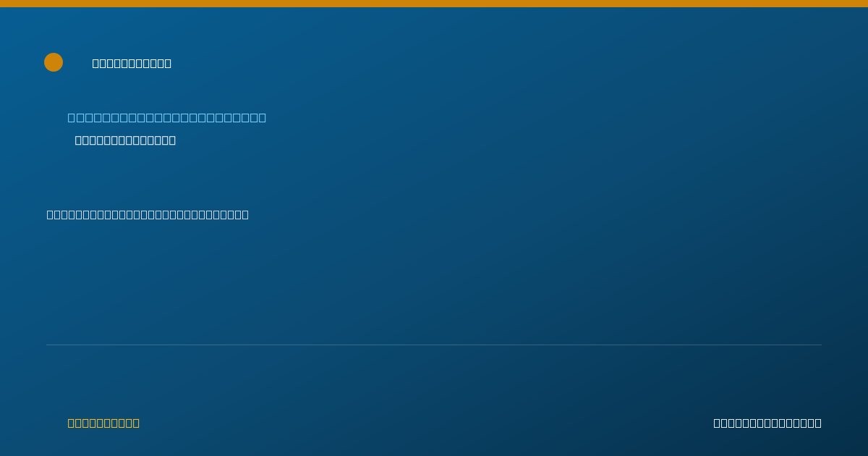Select the white header text beside orange circle
Screen dimensions: 868x456
pos(132,63)
